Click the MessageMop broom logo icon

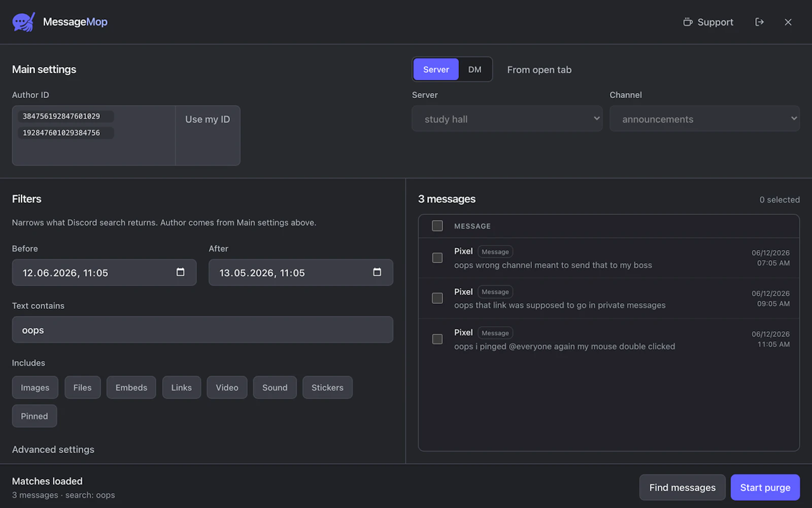(23, 22)
